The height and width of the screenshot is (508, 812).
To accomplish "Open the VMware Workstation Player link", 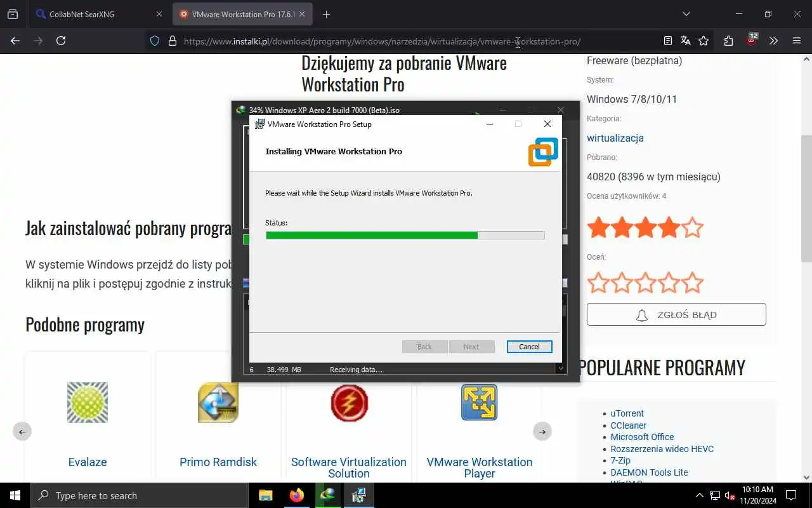I will pyautogui.click(x=480, y=467).
